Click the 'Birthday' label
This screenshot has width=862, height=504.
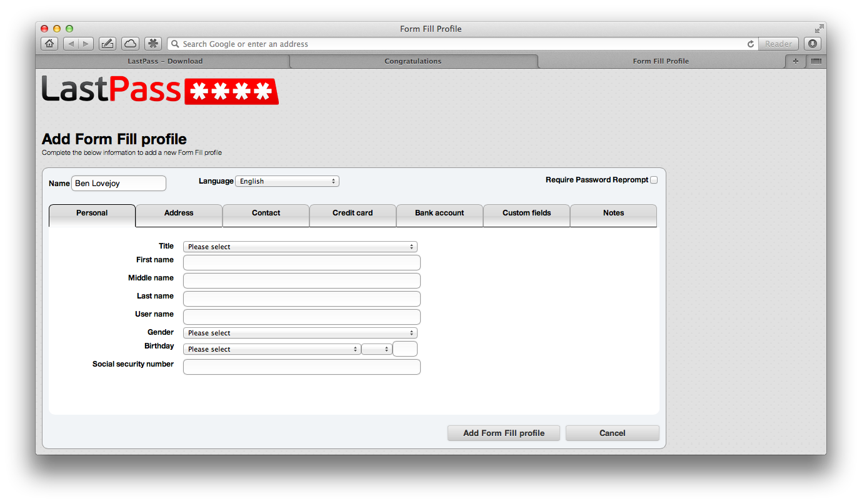pos(159,346)
